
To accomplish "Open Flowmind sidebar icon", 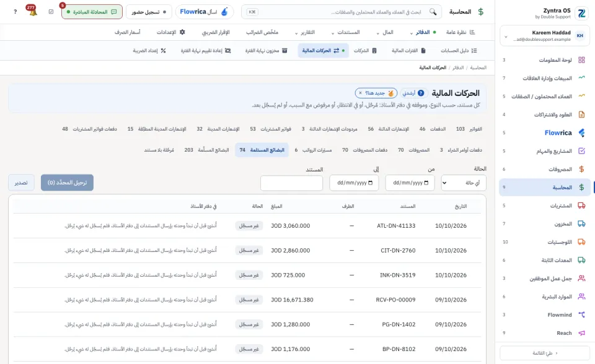I will 581,314.
